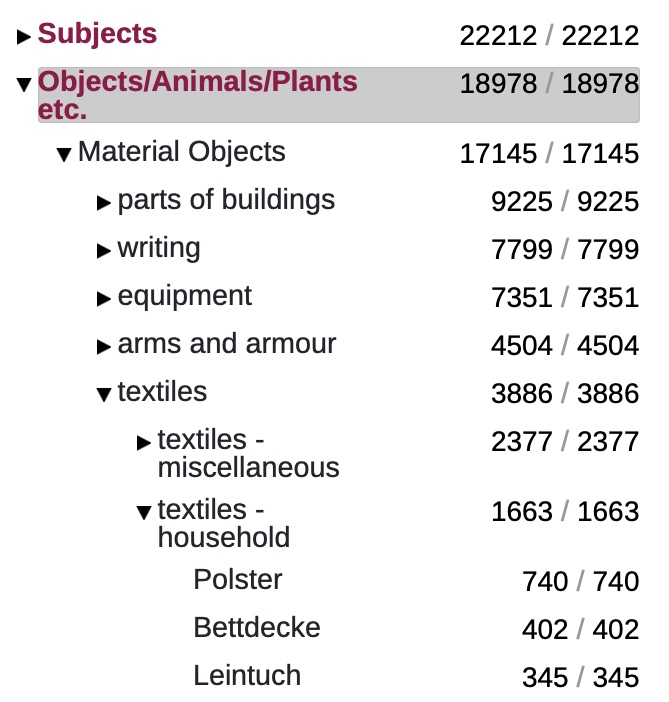Screen dimensions: 669x702
Task: Collapse the textiles - household arrow
Action: pyautogui.click(x=144, y=513)
